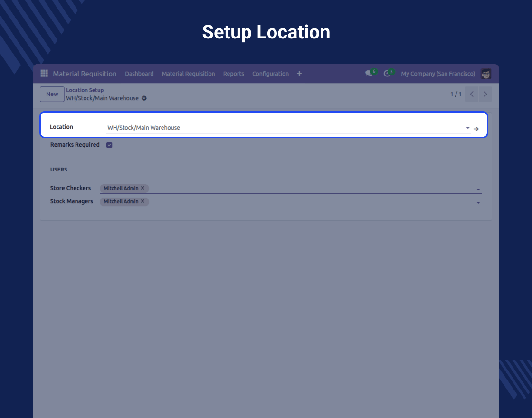The width and height of the screenshot is (532, 418).
Task: Open the chat messages icon
Action: point(369,74)
